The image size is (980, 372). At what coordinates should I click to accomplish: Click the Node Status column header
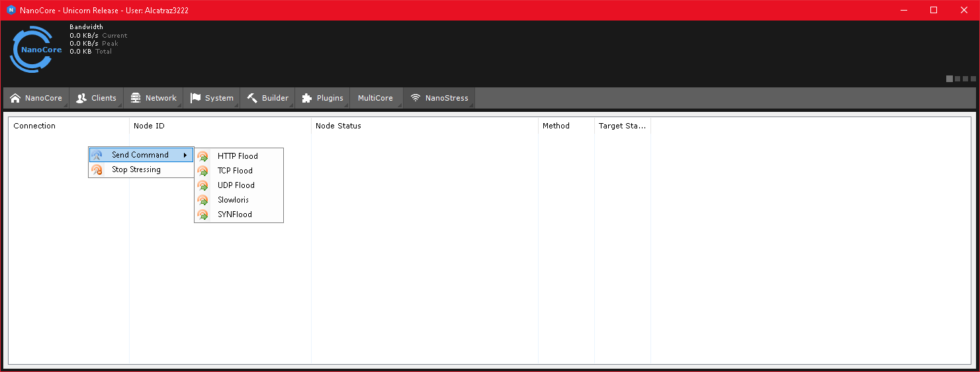point(338,126)
